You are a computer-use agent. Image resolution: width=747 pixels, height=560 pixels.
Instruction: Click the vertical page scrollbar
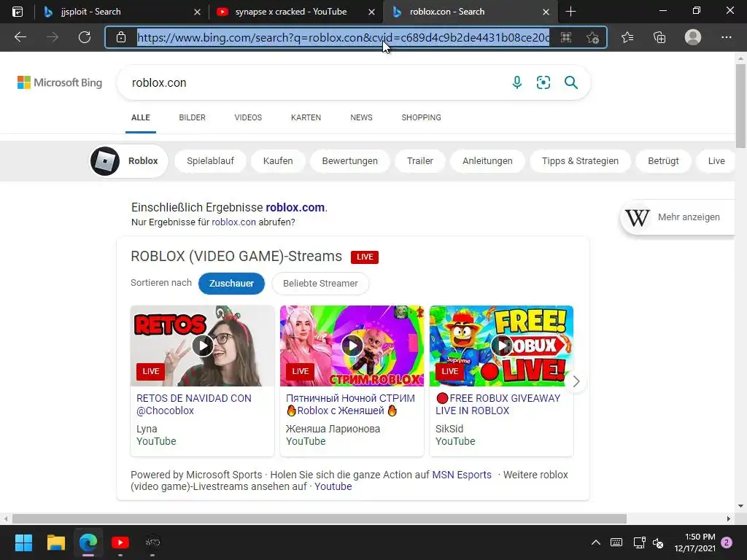point(740,106)
